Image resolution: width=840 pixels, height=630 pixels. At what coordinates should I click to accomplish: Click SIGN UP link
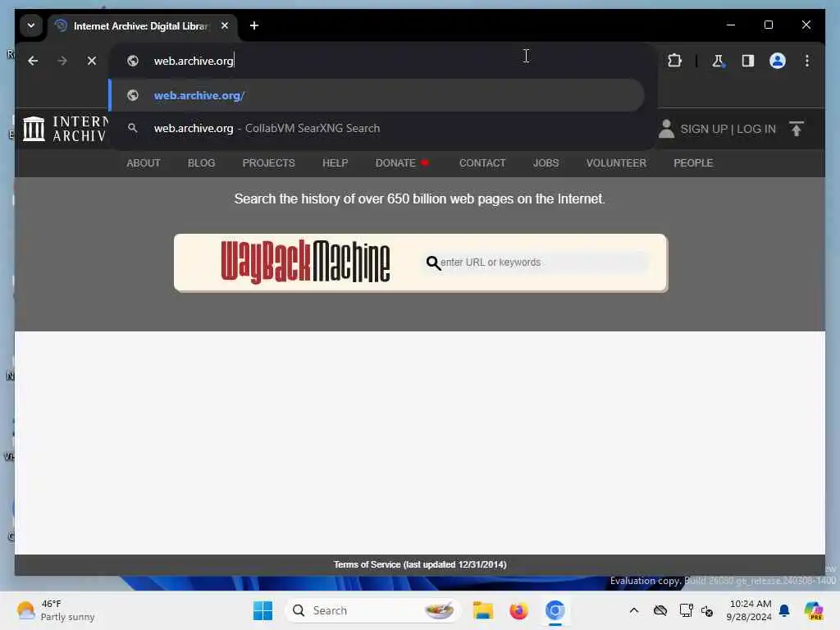[x=703, y=129]
